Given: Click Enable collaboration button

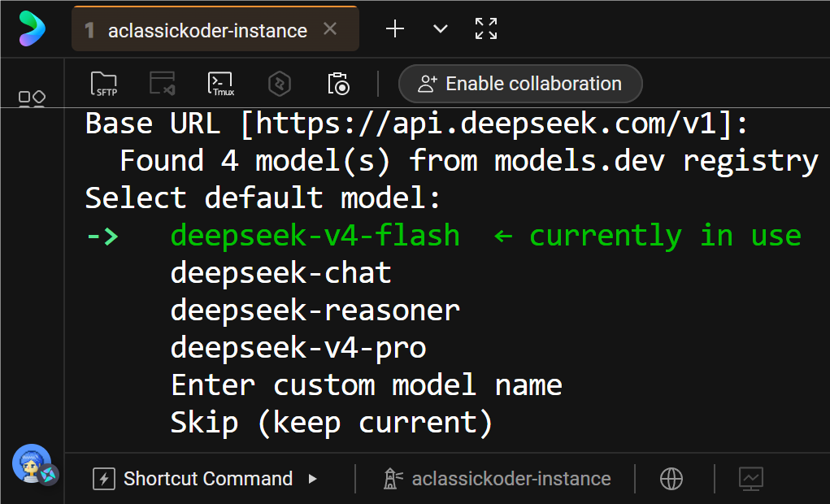Looking at the screenshot, I should tap(520, 84).
